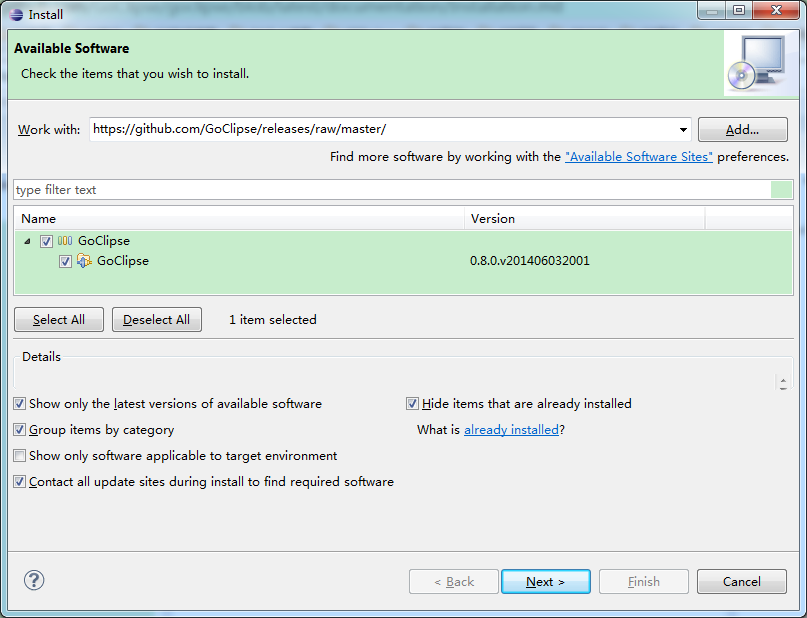Collapse the GoClipse category tree node
Image resolution: width=807 pixels, height=618 pixels.
point(28,241)
